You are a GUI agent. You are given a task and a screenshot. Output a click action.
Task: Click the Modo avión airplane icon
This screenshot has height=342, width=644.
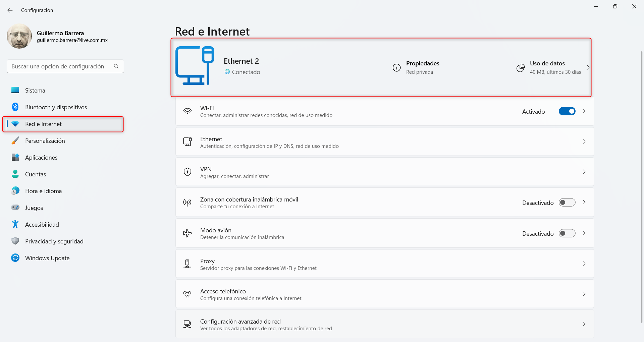[187, 233]
